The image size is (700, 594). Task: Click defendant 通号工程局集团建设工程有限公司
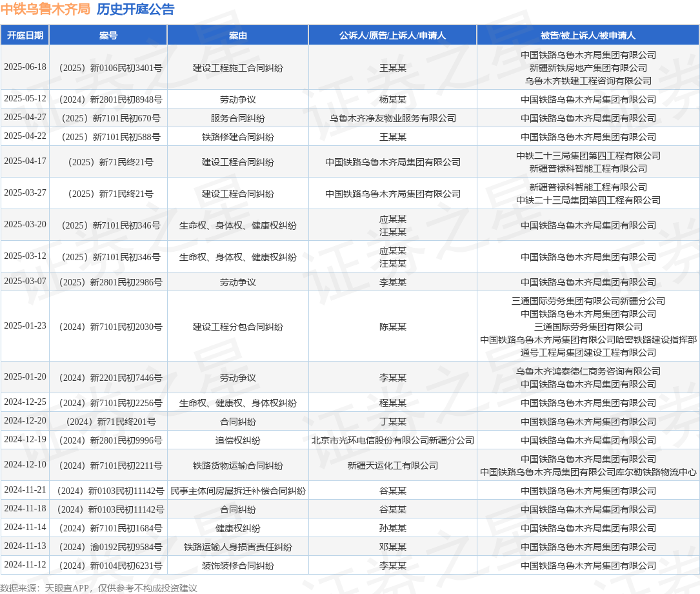click(x=588, y=353)
